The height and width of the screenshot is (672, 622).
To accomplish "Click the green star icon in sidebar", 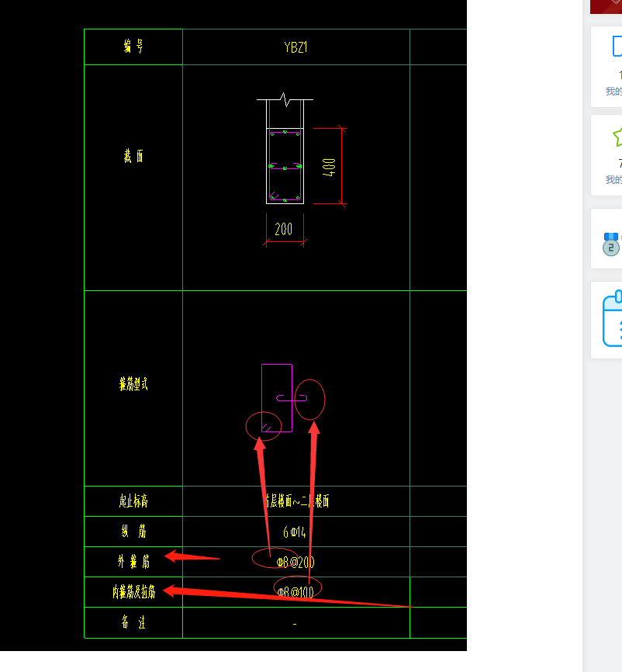I will (x=617, y=137).
